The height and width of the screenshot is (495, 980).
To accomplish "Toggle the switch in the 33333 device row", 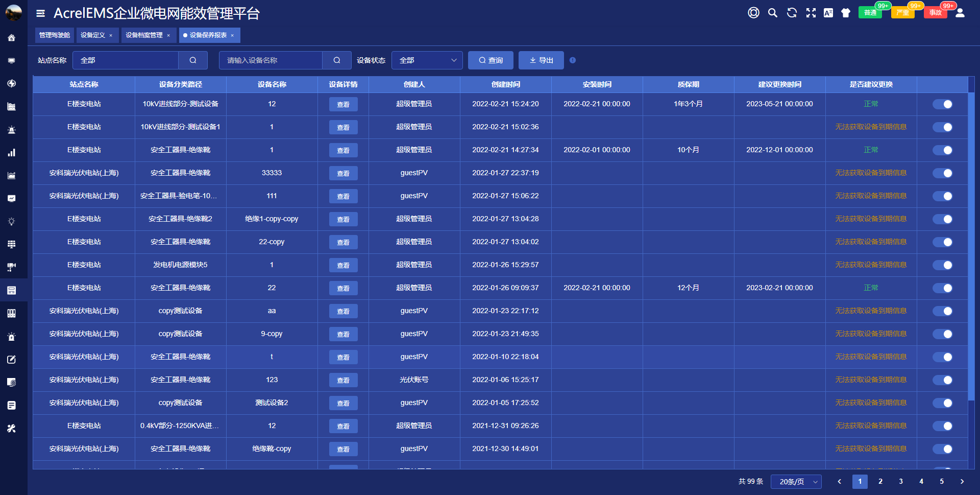I will click(942, 173).
